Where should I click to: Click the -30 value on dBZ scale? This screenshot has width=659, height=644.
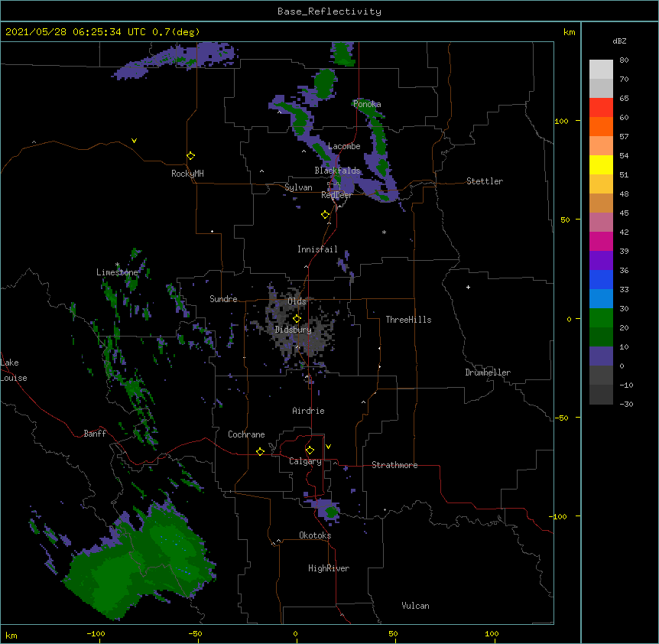coord(626,404)
